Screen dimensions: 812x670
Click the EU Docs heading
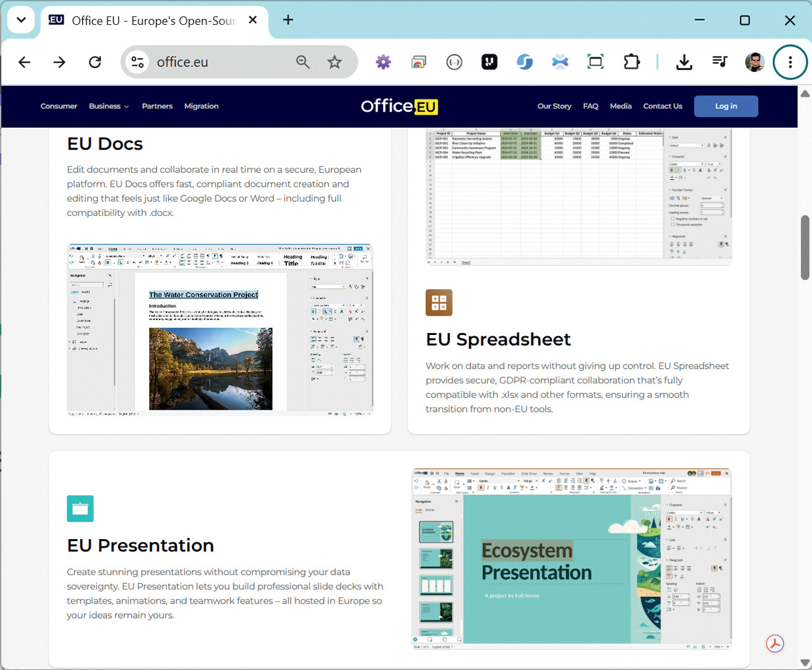(x=105, y=144)
